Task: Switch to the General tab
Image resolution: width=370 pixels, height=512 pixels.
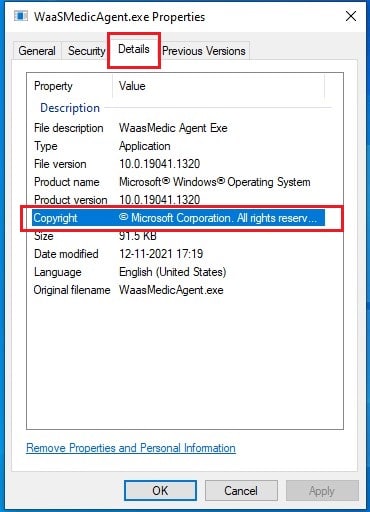Action: click(37, 51)
